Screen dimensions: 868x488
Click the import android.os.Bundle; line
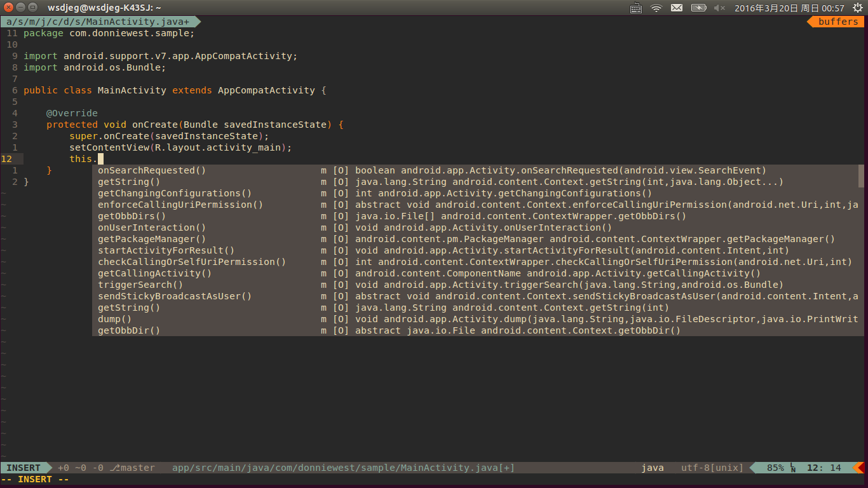[x=95, y=67]
